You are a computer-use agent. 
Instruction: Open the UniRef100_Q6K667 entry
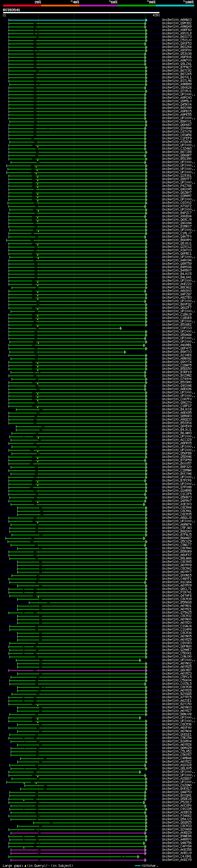[177, 125]
